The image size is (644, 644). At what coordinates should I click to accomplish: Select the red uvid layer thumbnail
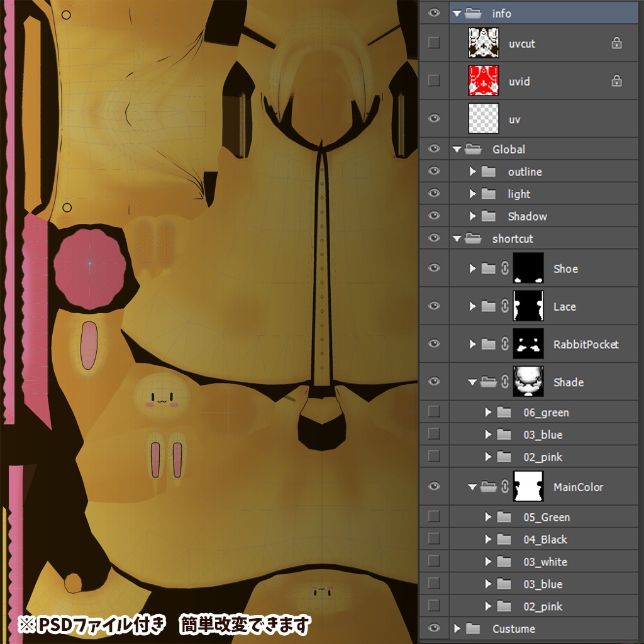point(484,80)
